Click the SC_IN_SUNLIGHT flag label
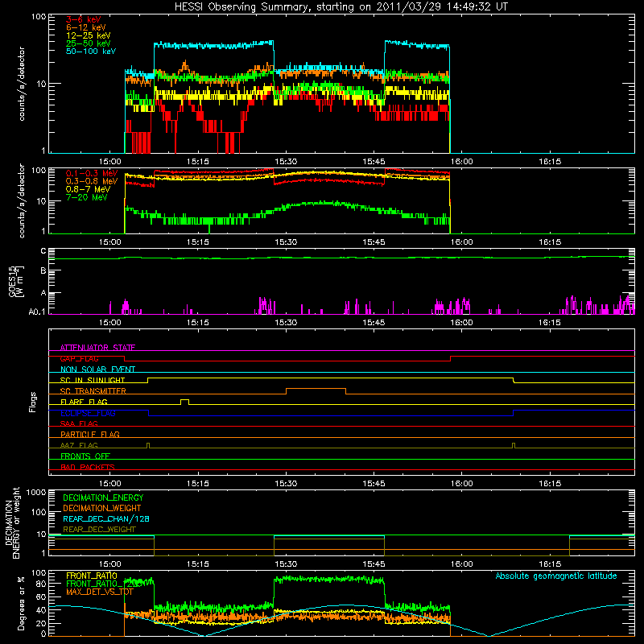This screenshot has width=644, height=644. (93, 380)
